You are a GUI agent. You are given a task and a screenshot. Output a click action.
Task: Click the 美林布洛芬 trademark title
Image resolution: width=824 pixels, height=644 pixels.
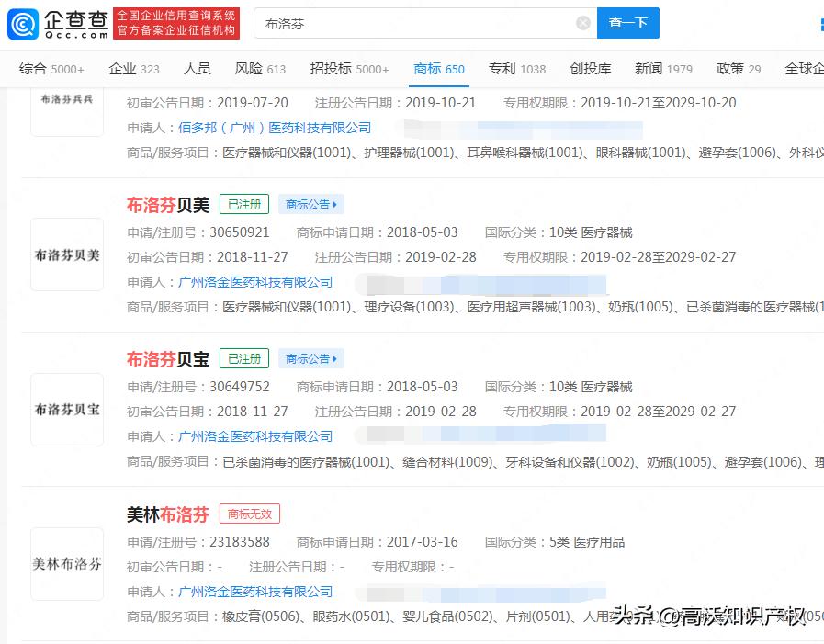point(168,514)
